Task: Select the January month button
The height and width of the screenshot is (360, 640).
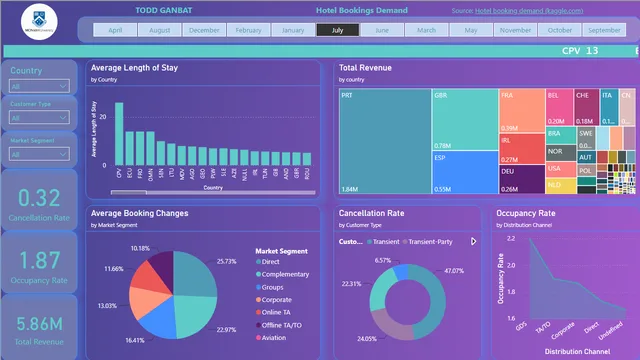Action: [x=293, y=30]
